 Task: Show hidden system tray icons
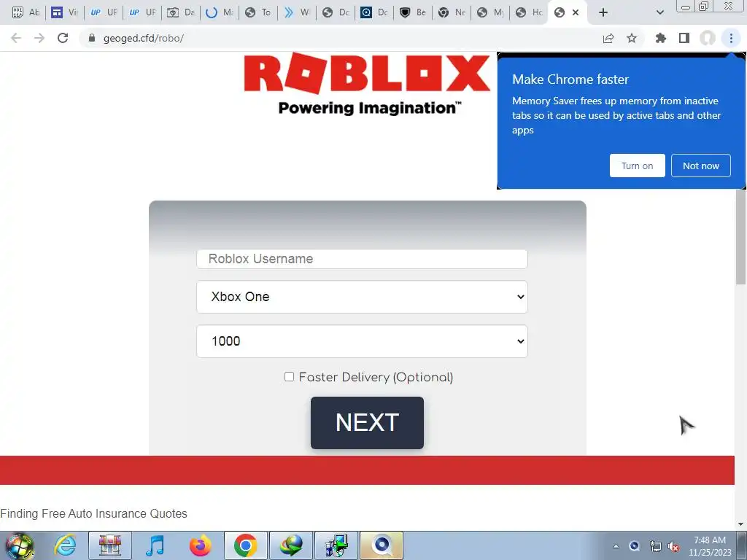[616, 546]
